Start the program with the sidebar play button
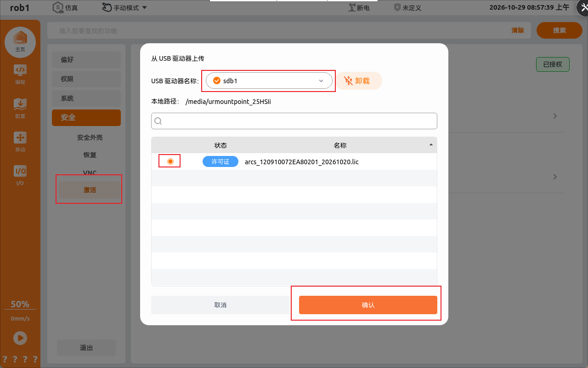Screen dimensions: 588x368 point(20,338)
